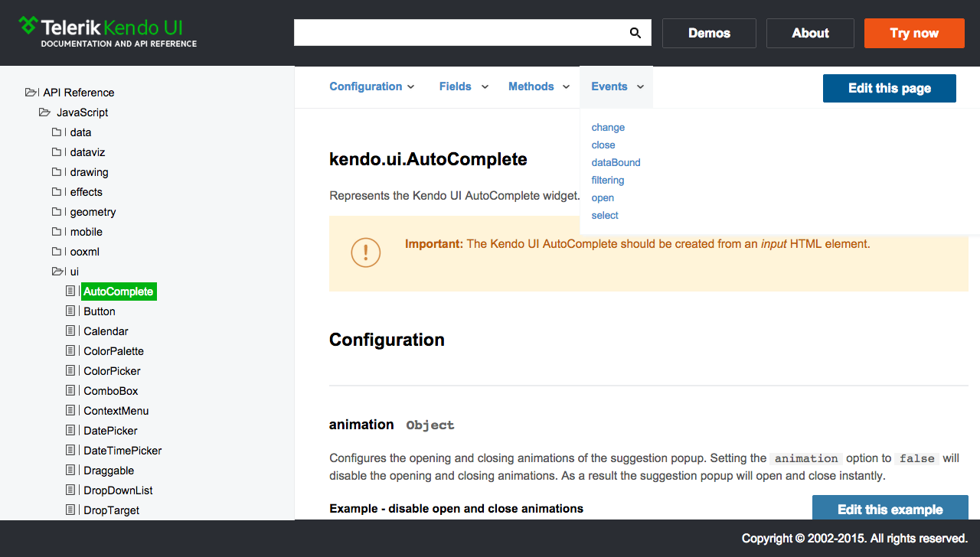Collapse the JavaScript folder icon
Viewport: 980px width, 557px height.
pos(44,112)
